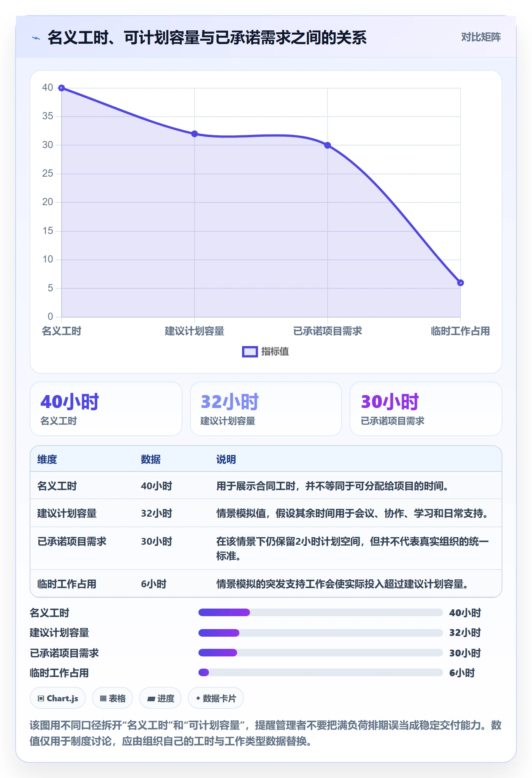Click the 已承诺项目需求 table row name
532x778 pixels.
point(72,541)
